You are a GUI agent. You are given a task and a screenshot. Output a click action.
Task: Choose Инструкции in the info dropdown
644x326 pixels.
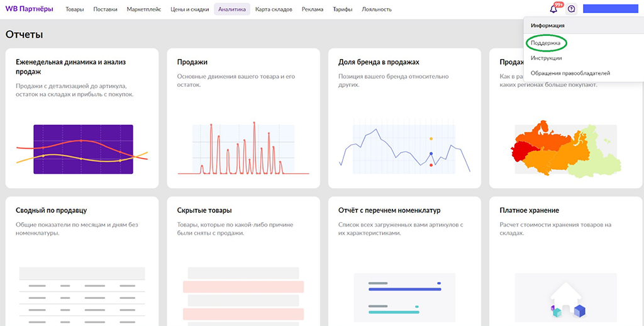coord(547,58)
